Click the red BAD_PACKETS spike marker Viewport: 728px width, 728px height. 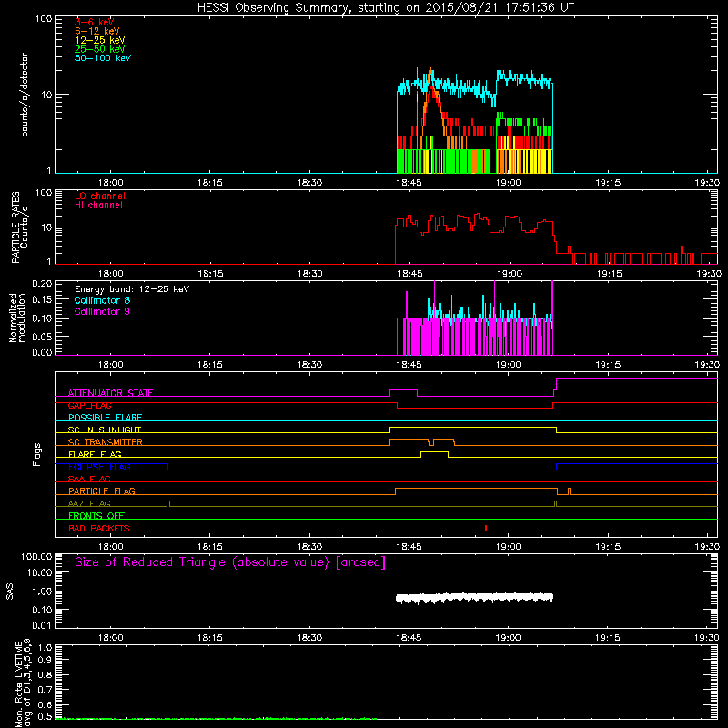[x=486, y=528]
